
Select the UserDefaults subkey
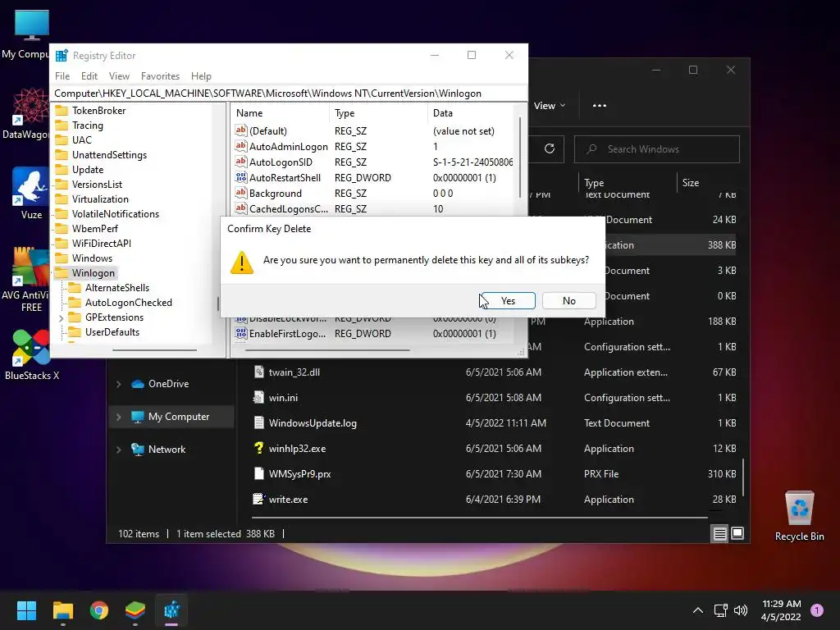112,332
